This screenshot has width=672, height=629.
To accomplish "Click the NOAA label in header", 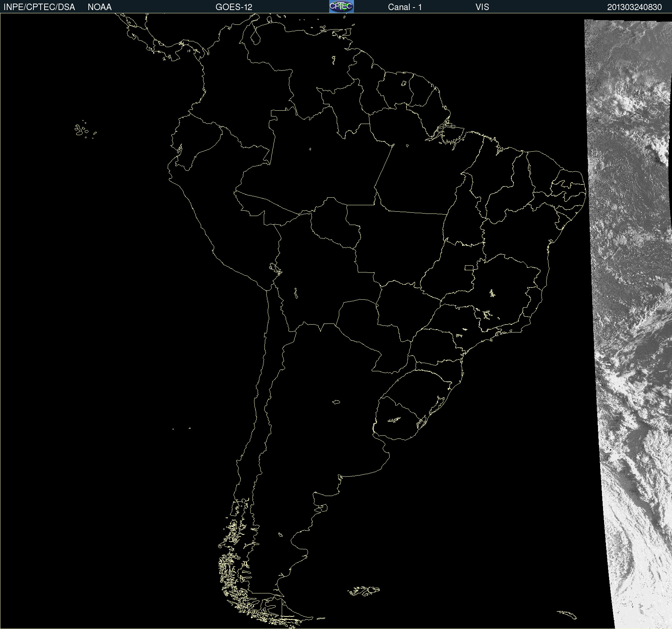I will pyautogui.click(x=100, y=7).
